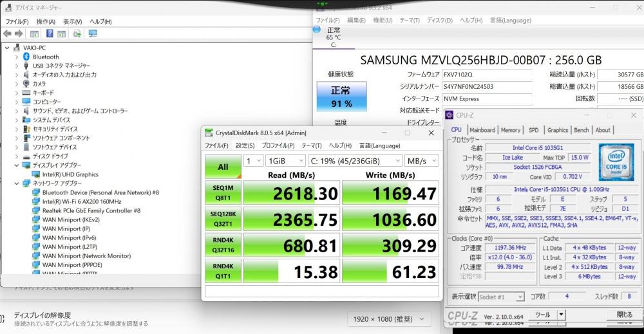Expand the オーディオの入力および出力 category
The width and height of the screenshot is (644, 334).
[x=17, y=75]
